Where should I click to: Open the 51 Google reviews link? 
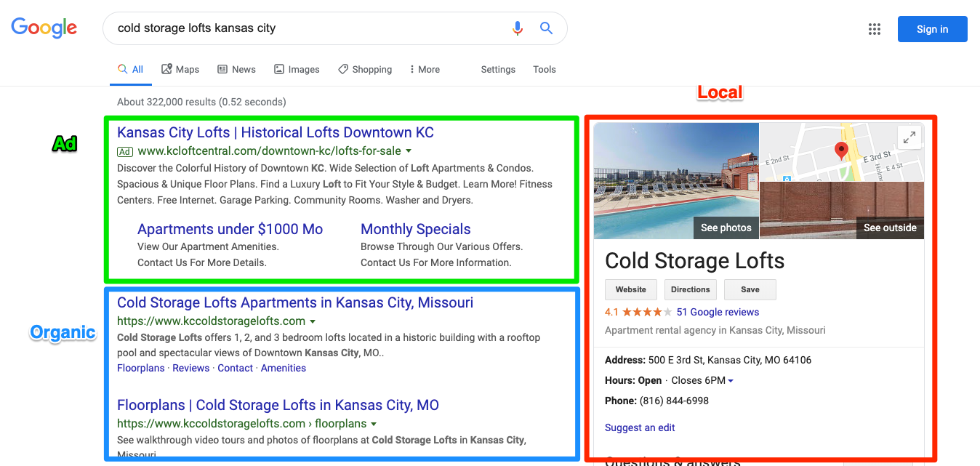point(718,312)
